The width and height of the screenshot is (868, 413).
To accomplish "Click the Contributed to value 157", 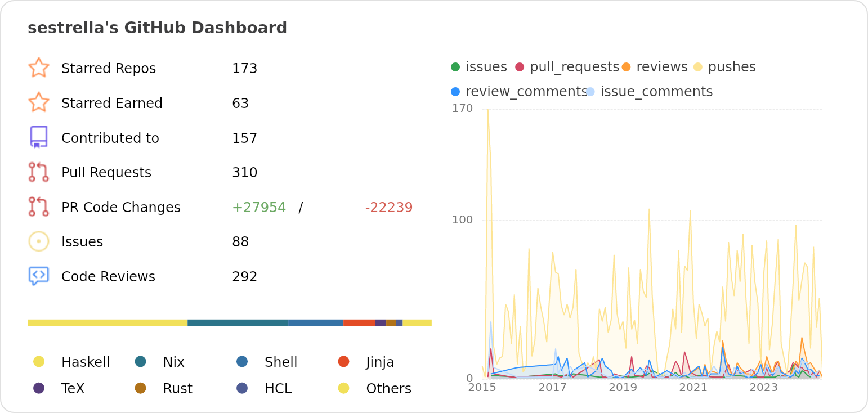I will 245,138.
